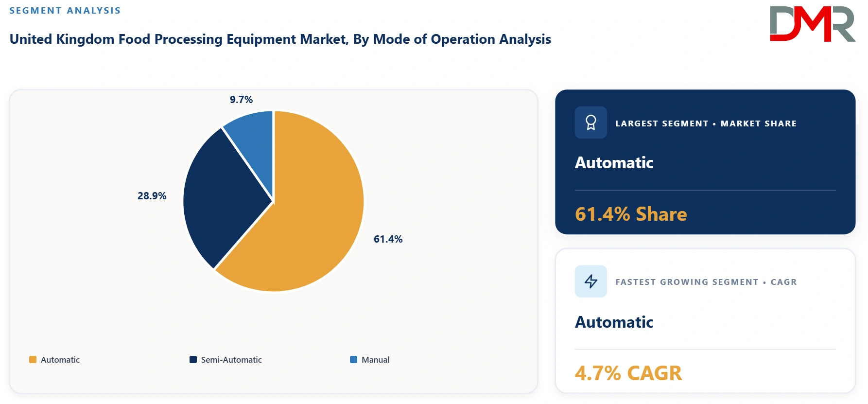Click the DMR logo
Screen dimensions: 868x404
point(813,24)
